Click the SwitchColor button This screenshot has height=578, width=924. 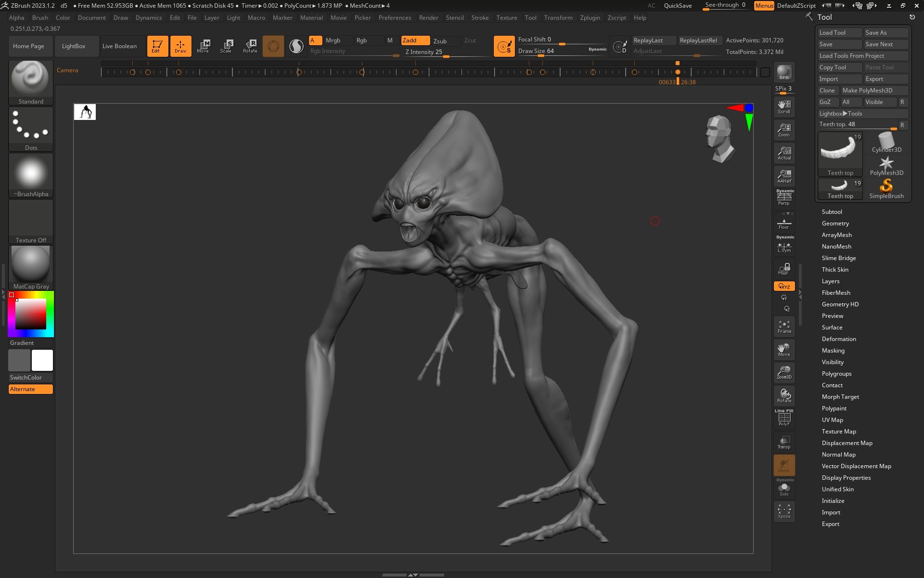(31, 378)
